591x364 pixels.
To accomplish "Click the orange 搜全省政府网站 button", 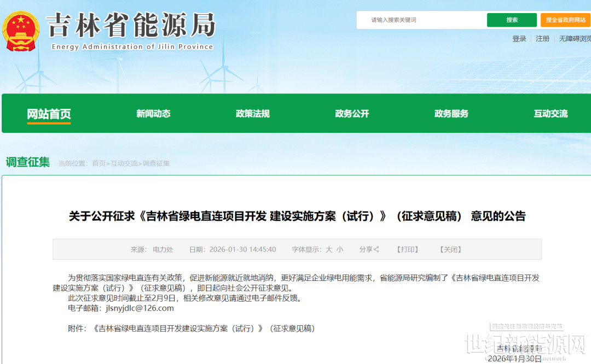I will 565,20.
